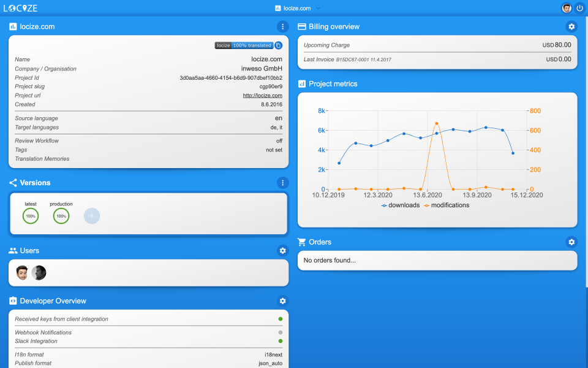This screenshot has height=368, width=588.
Task: Open the Versions three-dot menu
Action: (282, 183)
